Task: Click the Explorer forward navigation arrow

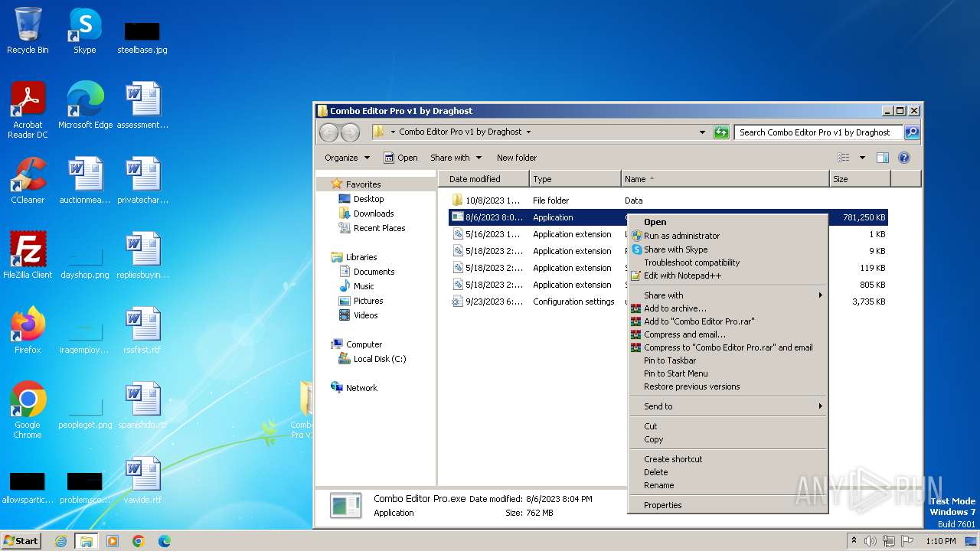Action: (350, 132)
